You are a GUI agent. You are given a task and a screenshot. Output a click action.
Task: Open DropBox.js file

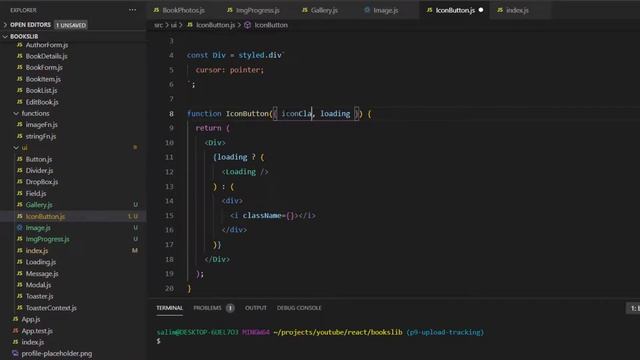[42, 182]
